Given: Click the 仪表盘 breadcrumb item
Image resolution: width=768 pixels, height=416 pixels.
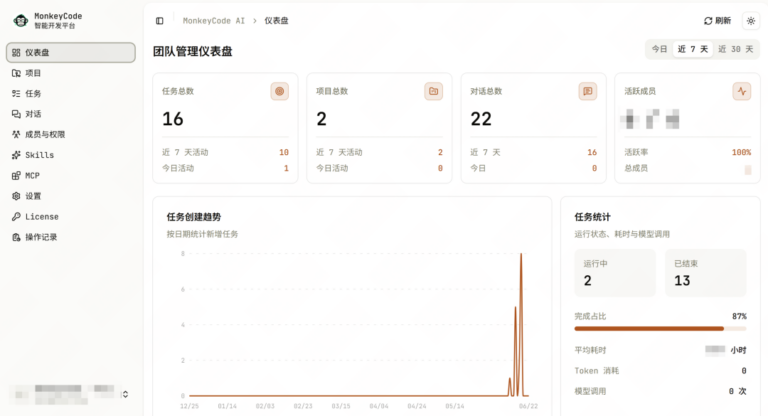Looking at the screenshot, I should tap(276, 21).
